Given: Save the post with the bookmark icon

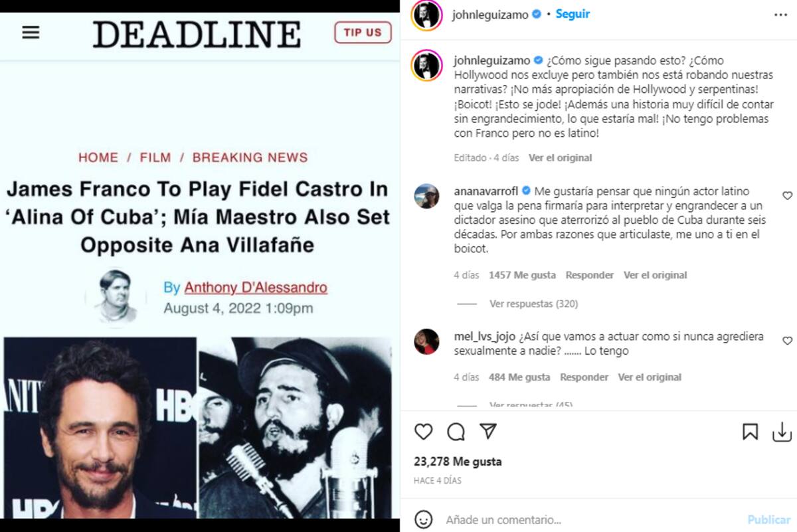Looking at the screenshot, I should click(750, 432).
